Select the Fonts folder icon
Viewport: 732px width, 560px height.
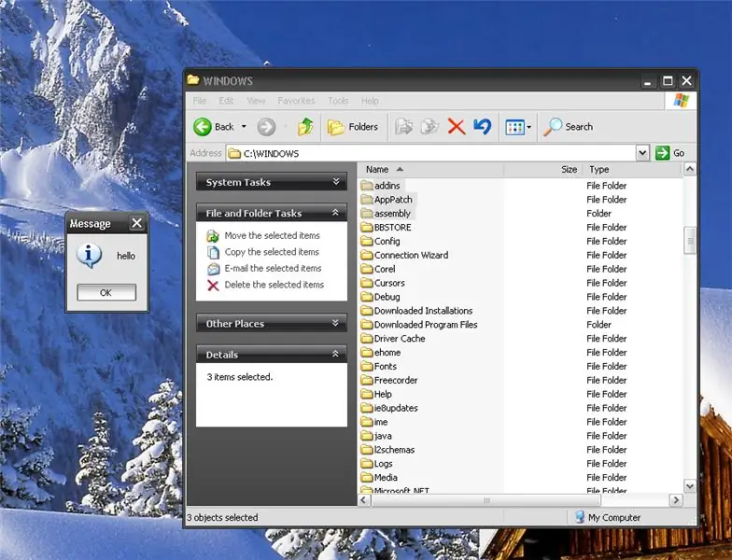367,367
